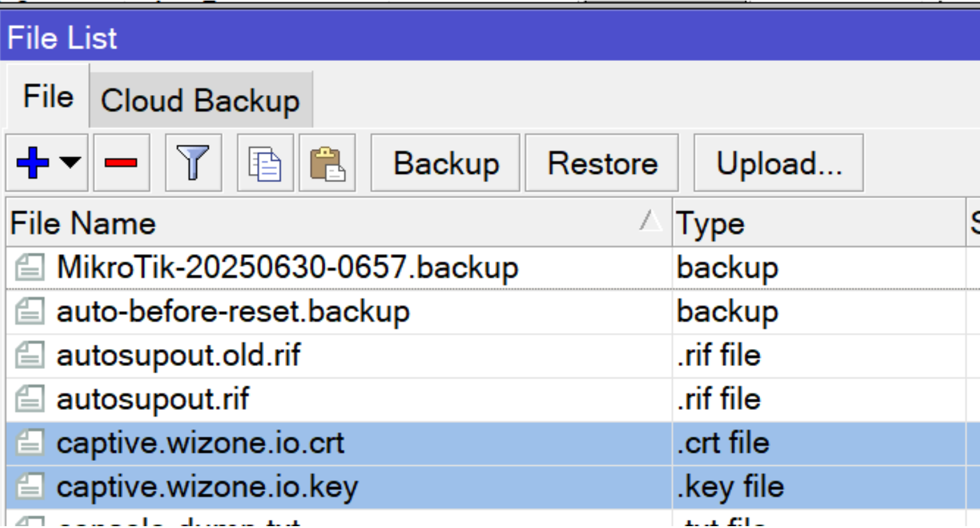Switch to the File tab
980x528 pixels.
coord(47,96)
